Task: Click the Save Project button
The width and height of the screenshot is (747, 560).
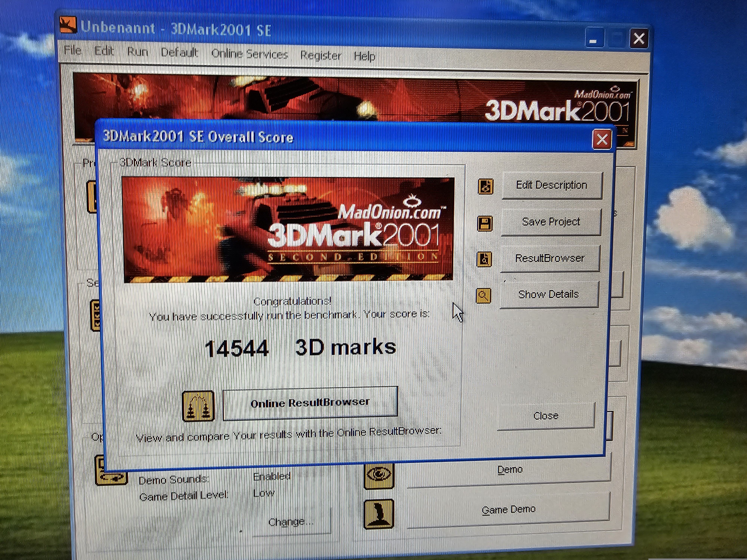Action: [551, 222]
